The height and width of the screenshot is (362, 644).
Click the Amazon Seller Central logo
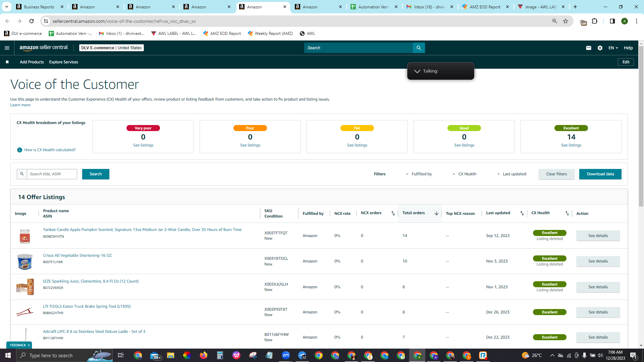(44, 48)
